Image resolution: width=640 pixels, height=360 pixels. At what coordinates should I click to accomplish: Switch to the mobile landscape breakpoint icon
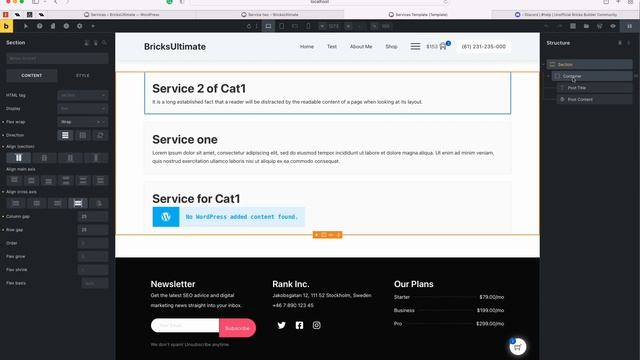point(295,26)
